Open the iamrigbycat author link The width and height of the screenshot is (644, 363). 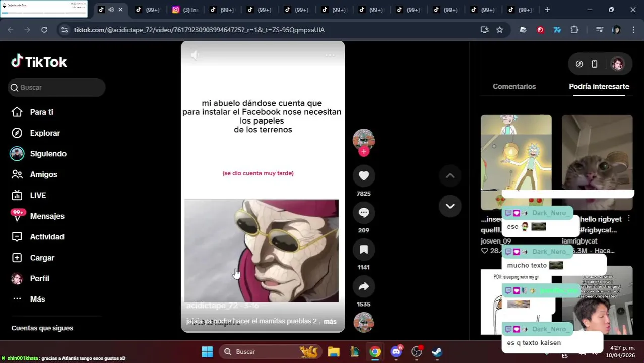click(x=582, y=241)
